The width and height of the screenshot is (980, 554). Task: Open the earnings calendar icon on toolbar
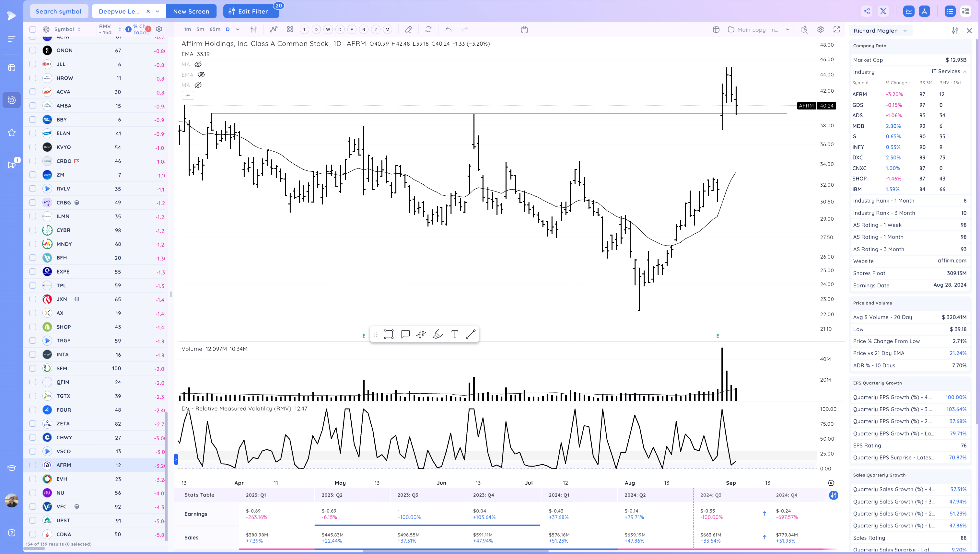point(525,29)
